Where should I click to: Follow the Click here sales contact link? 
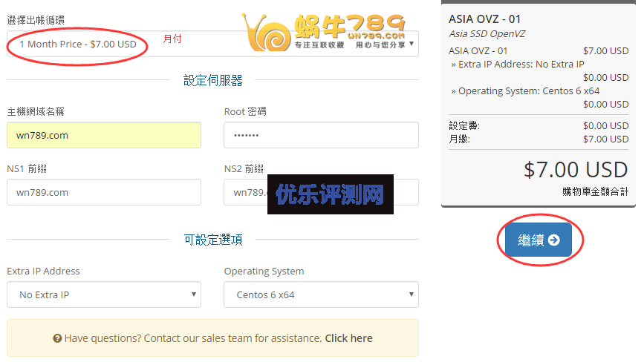click(348, 338)
